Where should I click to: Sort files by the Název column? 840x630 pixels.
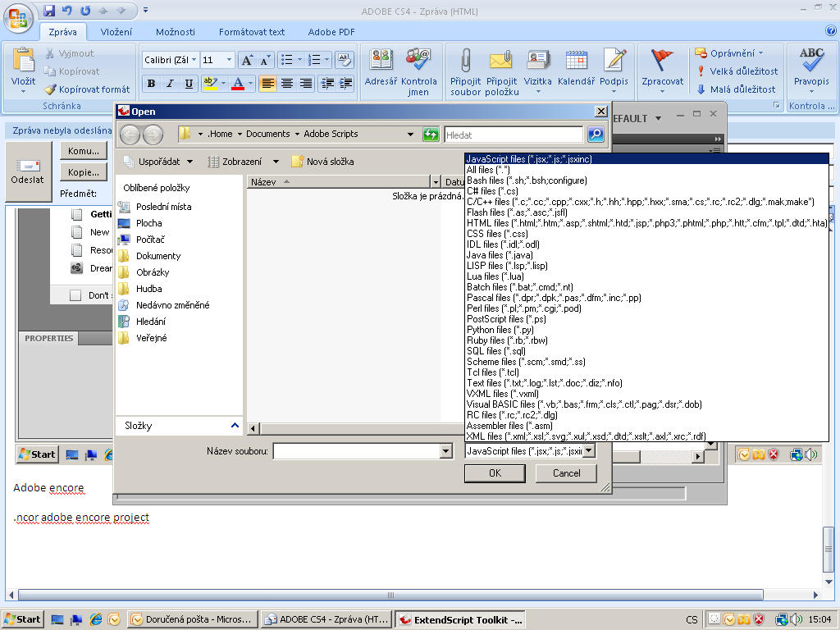339,182
